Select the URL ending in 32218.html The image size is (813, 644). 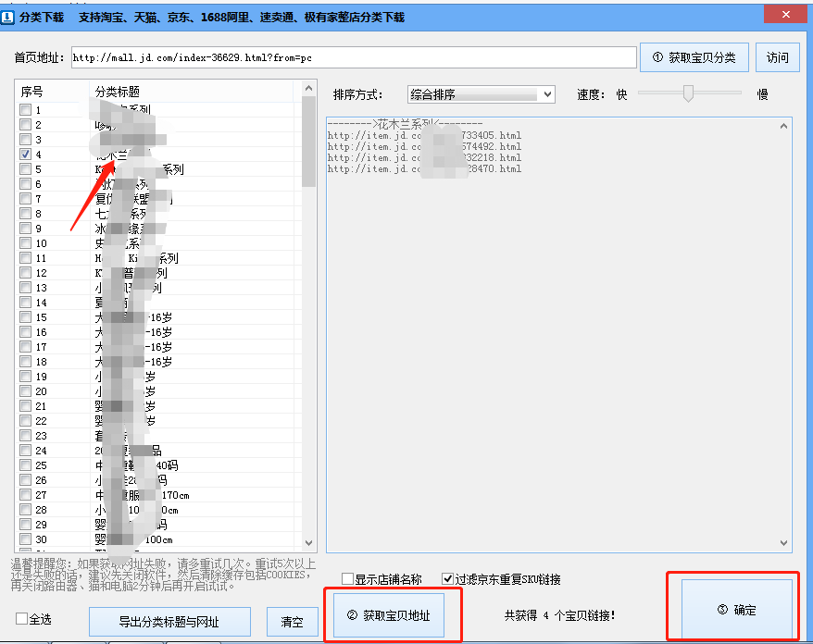[x=424, y=158]
